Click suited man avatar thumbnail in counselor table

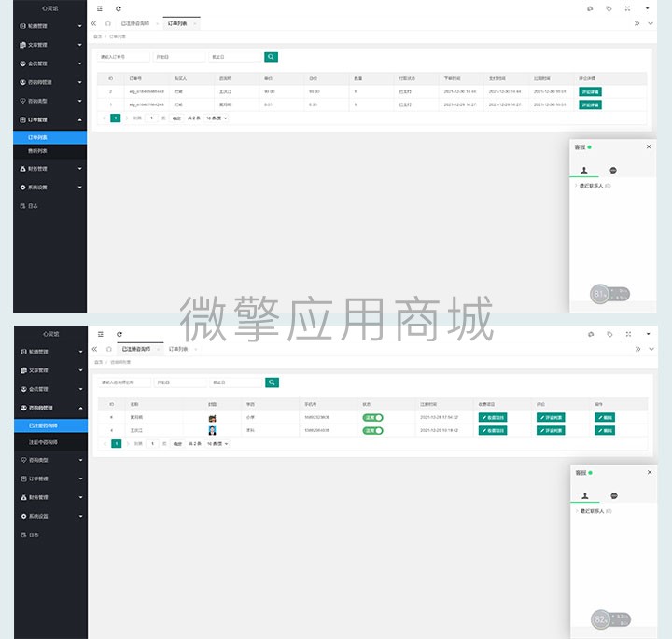(x=212, y=430)
